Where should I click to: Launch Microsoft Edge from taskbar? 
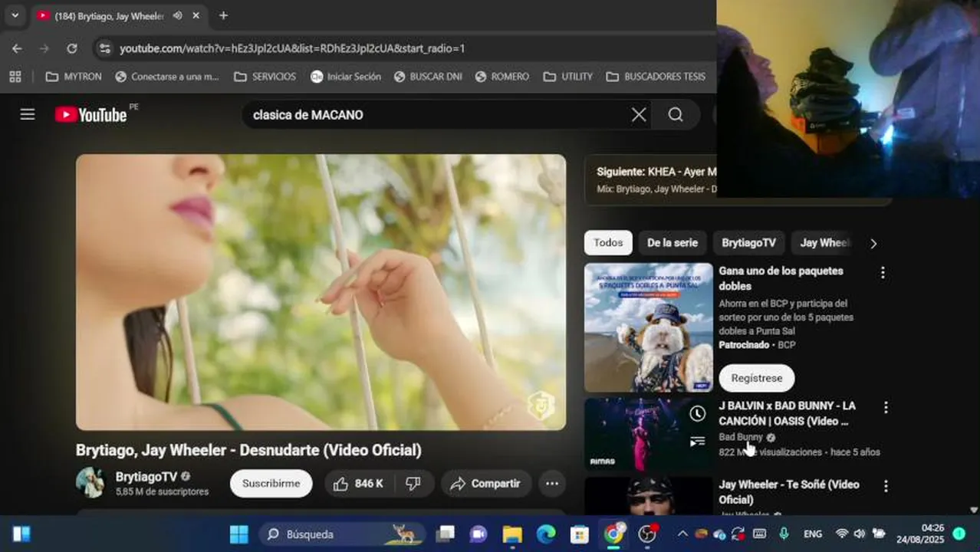point(546,534)
